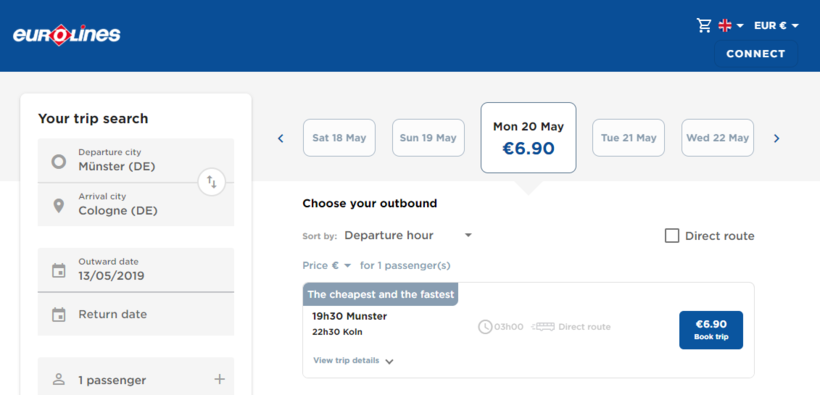Viewport: 820px width, 395px height.
Task: Enable the Direct route checkbox
Action: (x=671, y=236)
